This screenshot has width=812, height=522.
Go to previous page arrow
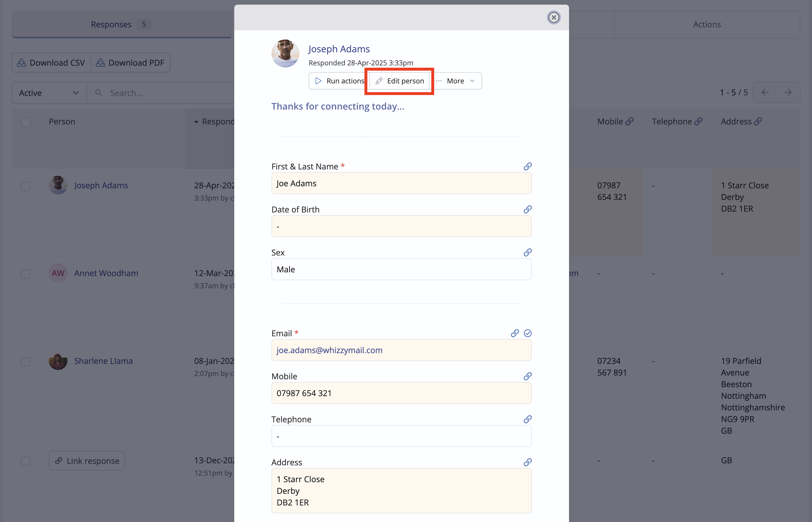(x=765, y=92)
